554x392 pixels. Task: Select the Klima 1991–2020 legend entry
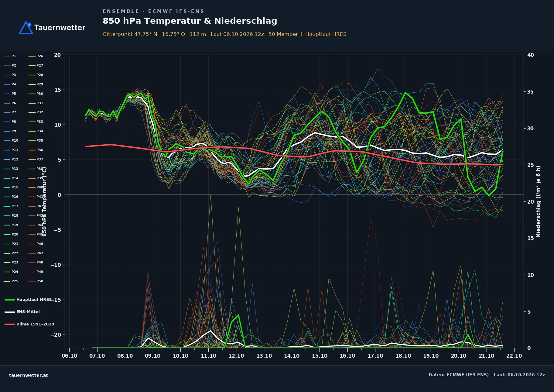click(29, 324)
